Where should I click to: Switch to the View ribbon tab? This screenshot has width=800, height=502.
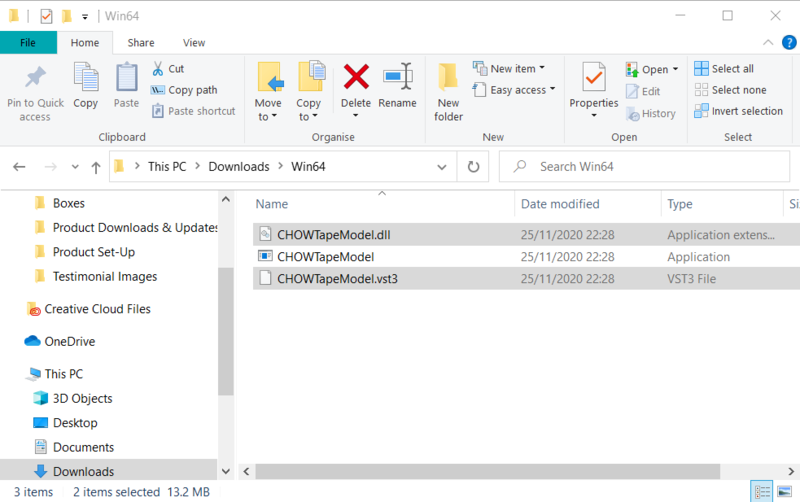[x=194, y=43]
